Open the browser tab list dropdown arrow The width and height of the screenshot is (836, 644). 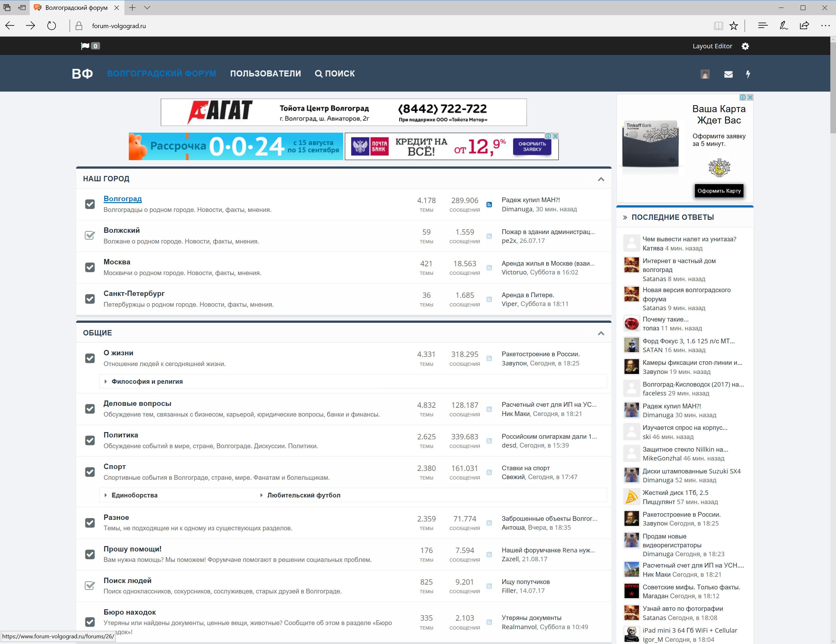tap(147, 8)
